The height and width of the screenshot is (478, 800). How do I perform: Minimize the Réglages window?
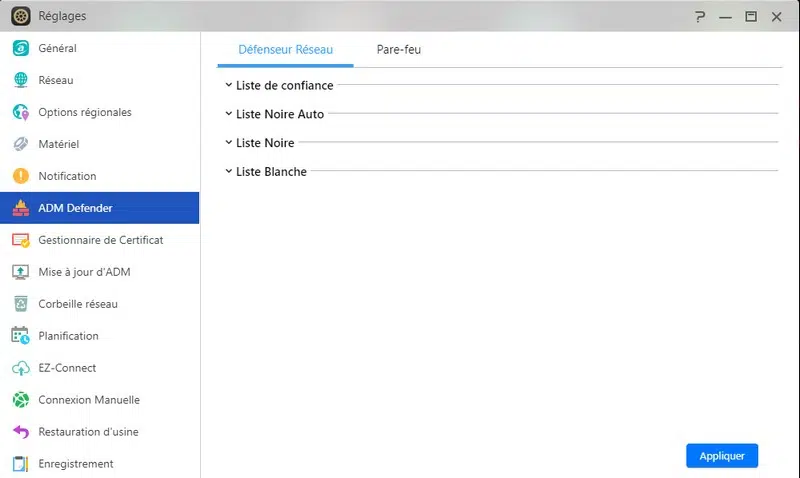726,17
